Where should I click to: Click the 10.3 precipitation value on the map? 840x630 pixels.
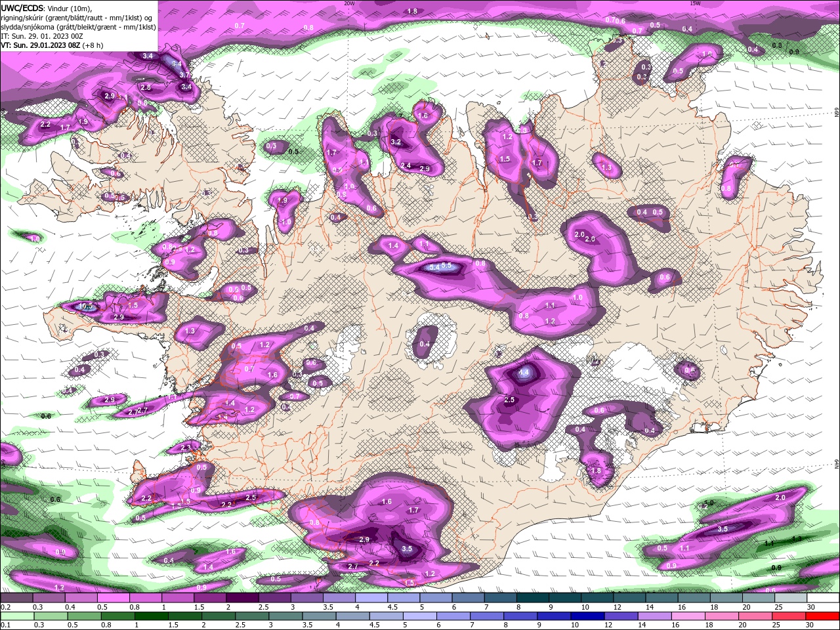click(x=86, y=306)
